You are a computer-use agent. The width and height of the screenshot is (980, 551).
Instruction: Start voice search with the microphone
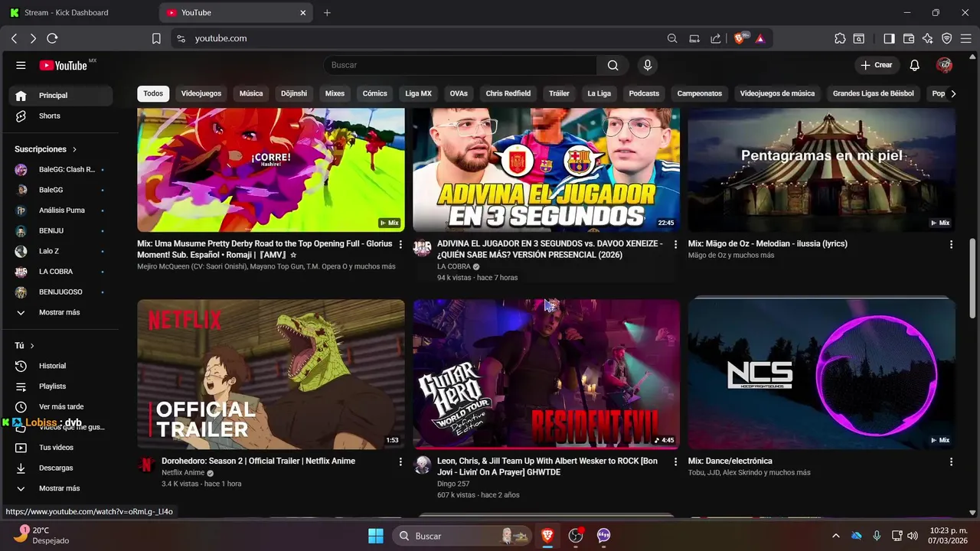pyautogui.click(x=648, y=65)
